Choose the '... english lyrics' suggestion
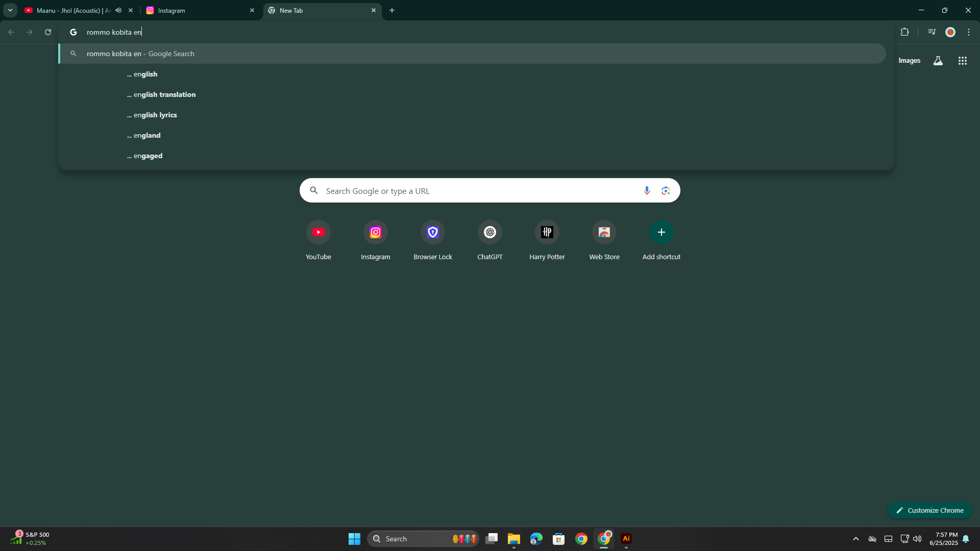980x551 pixels. [x=472, y=115]
